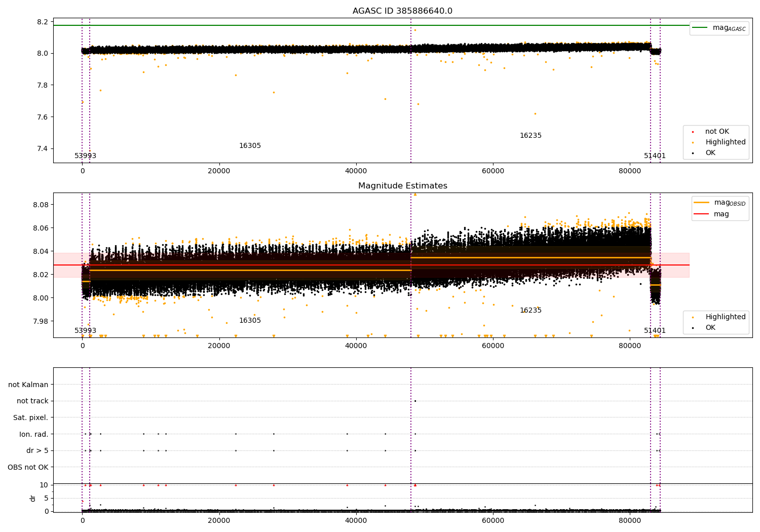The image size is (760, 532).
Task: Click obsid label 51401 in the Magnitude Estimates plot
Action: (x=655, y=331)
